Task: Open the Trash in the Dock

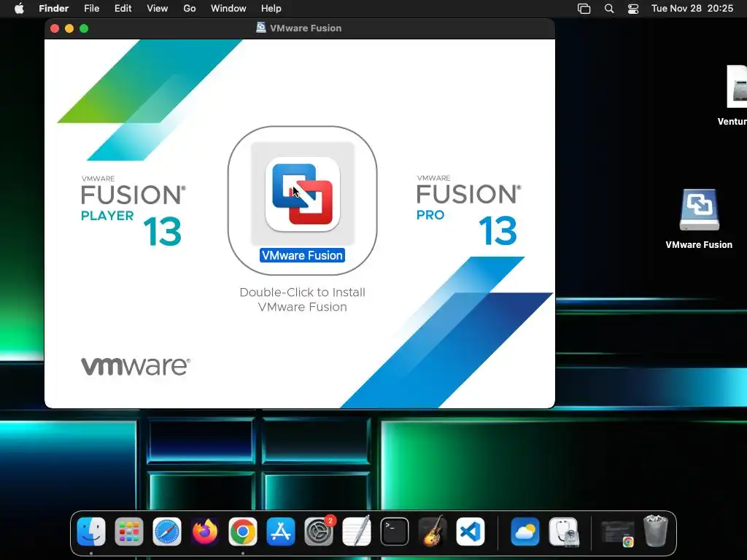Action: [x=656, y=531]
